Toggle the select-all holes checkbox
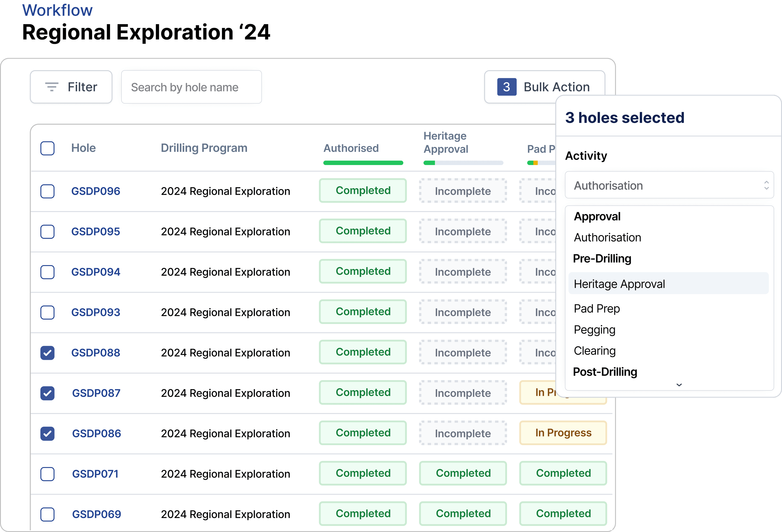The height and width of the screenshot is (532, 782). [x=48, y=148]
